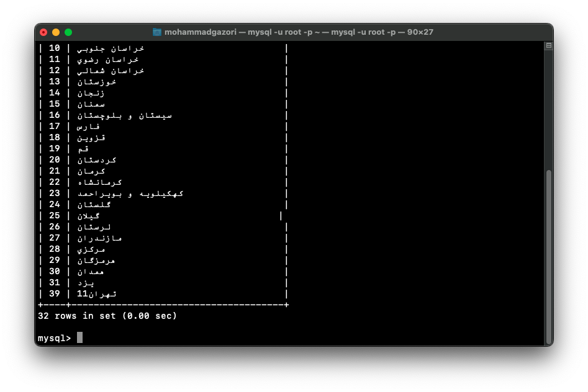Click the province name in row 16
The width and height of the screenshot is (588, 392).
125,116
